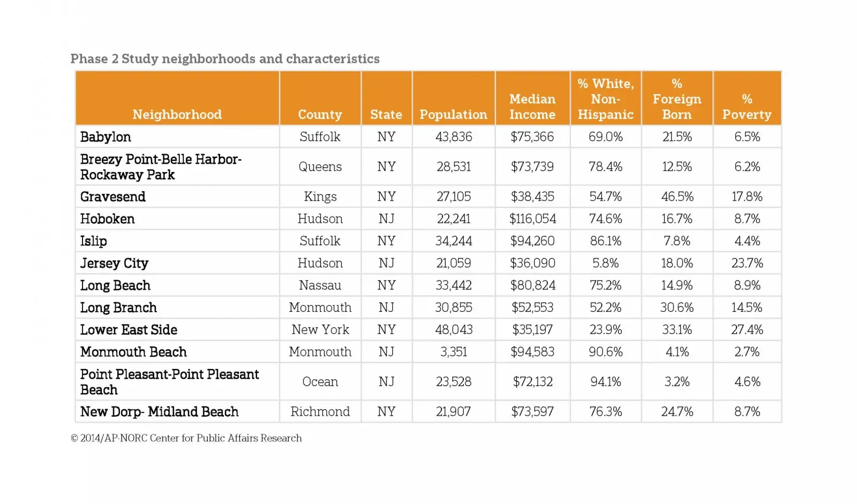Click the % White, Non-Hispanic header
The image size is (857, 504).
point(605,99)
